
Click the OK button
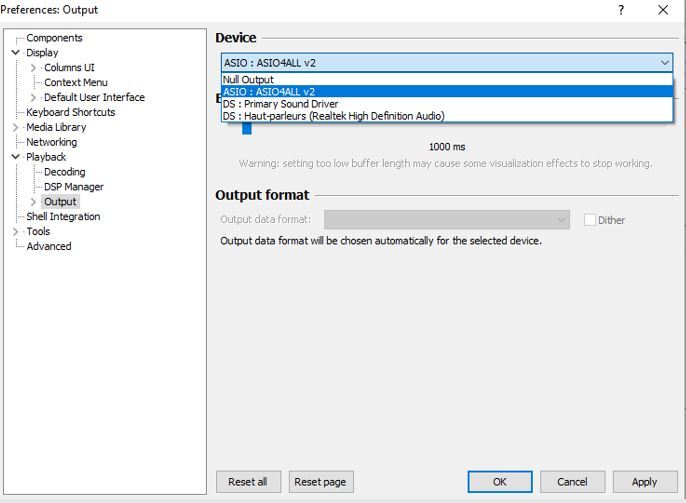[x=499, y=482]
